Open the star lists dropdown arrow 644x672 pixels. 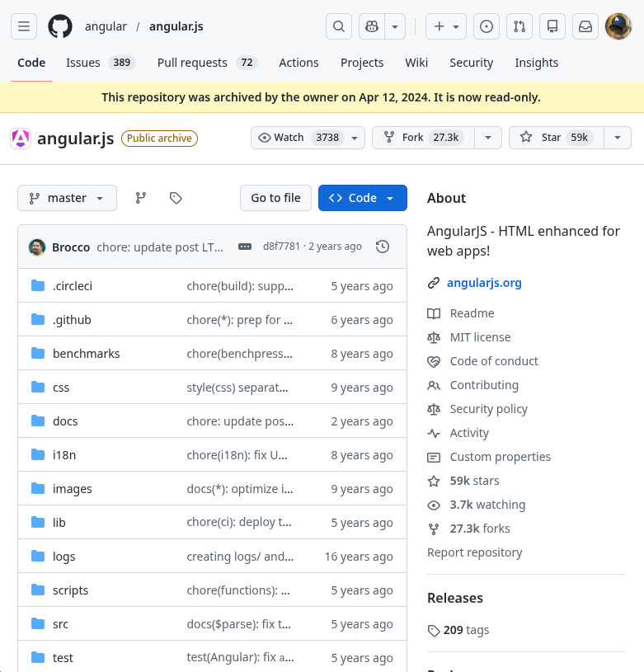[x=618, y=138]
